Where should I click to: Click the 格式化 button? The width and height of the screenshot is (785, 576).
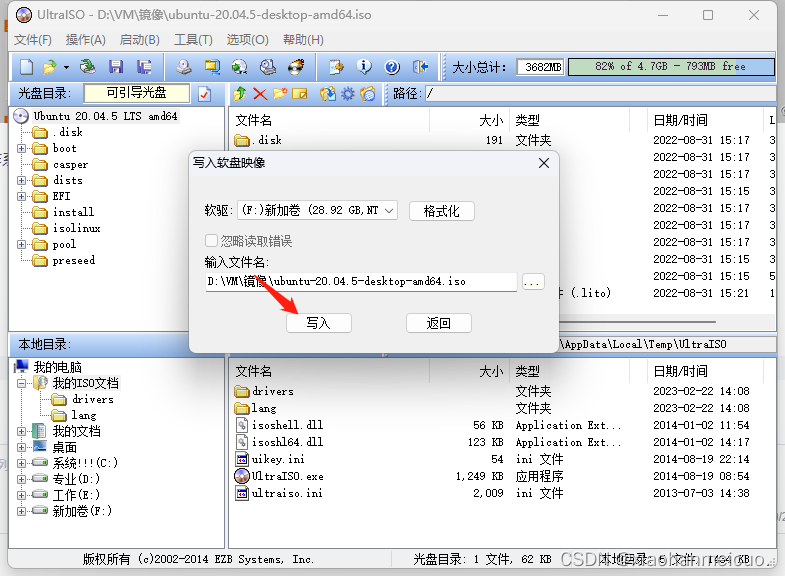click(x=442, y=211)
